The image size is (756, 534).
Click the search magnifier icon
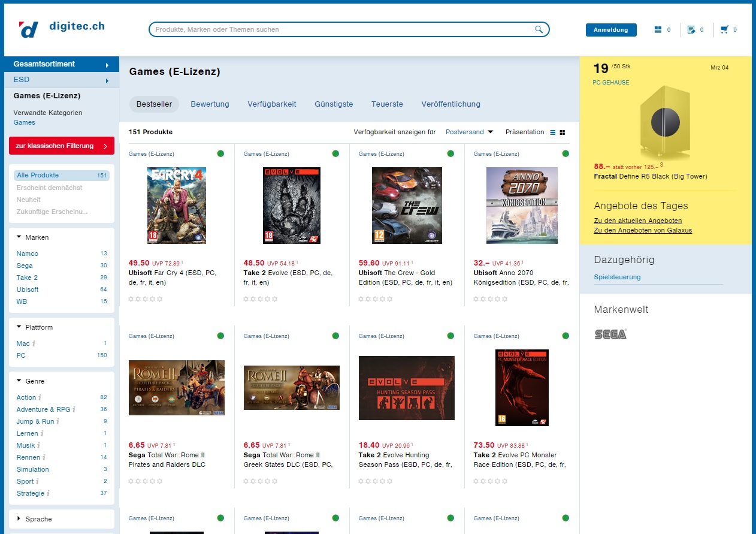[539, 29]
